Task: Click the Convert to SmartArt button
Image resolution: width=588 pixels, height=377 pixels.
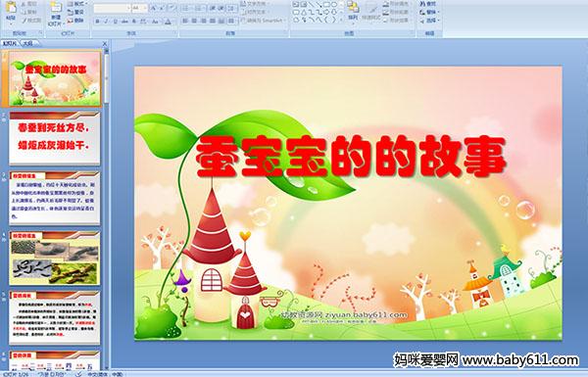Action: [264, 21]
